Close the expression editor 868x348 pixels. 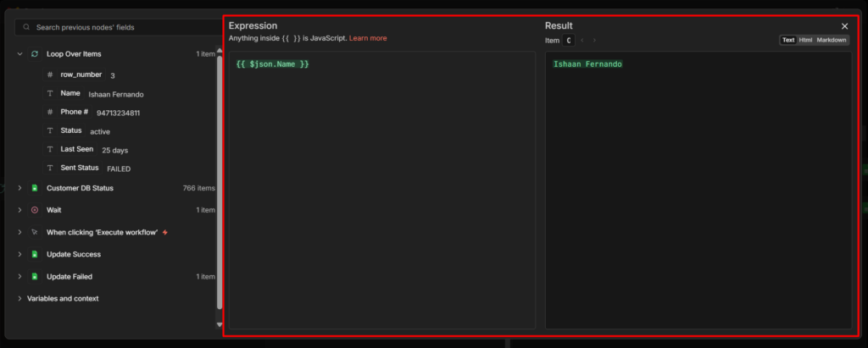[x=845, y=26]
